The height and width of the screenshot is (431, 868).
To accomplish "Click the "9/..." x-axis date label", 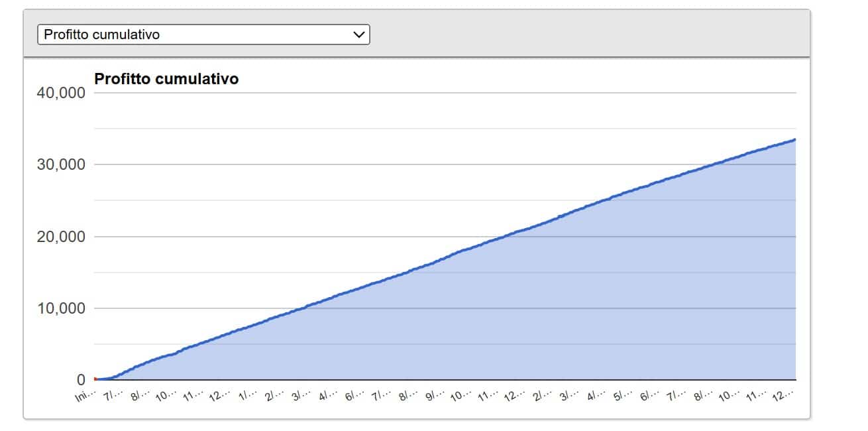I will [x=433, y=396].
